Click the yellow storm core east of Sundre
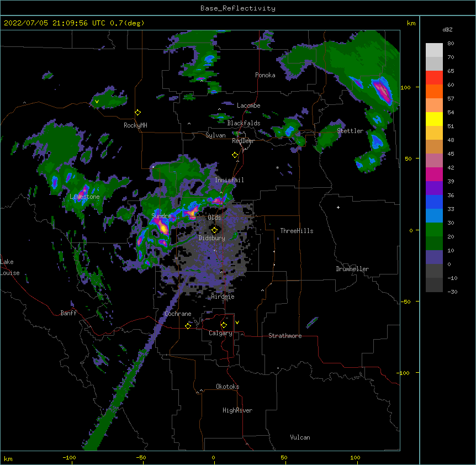 coord(164,228)
